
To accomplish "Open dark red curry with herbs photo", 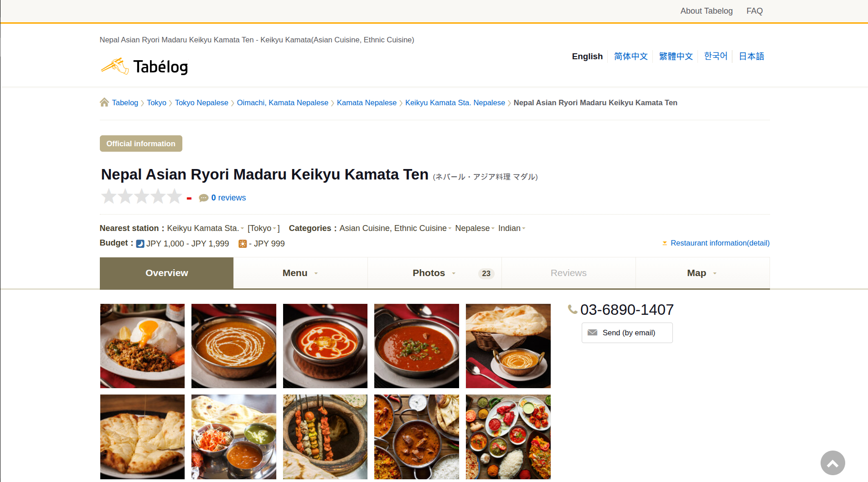I will pyautogui.click(x=417, y=346).
